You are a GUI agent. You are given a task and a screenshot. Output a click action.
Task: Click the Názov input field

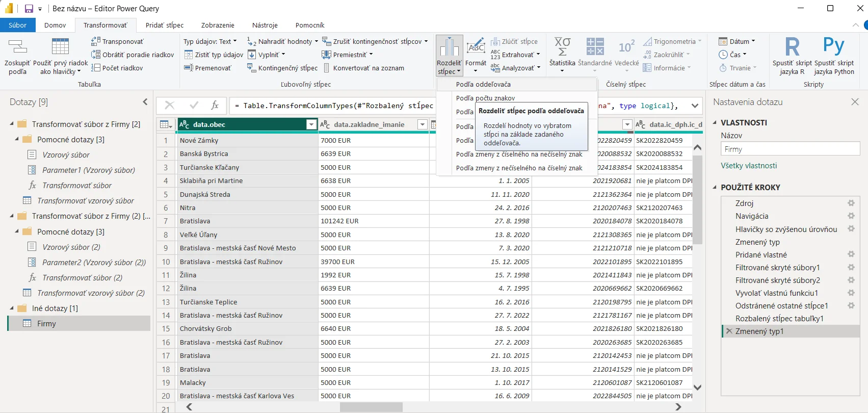[790, 149]
